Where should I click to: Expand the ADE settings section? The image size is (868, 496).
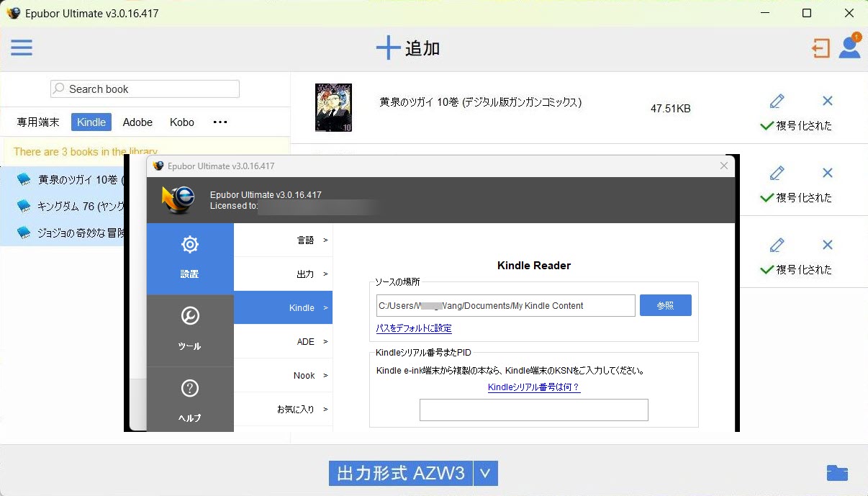pyautogui.click(x=283, y=341)
